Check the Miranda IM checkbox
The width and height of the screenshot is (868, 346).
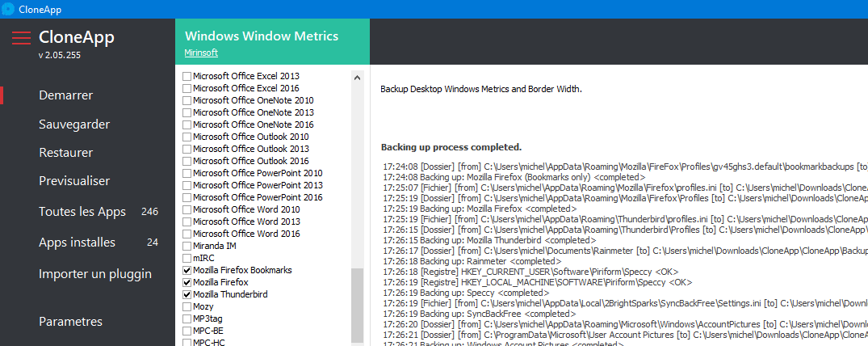pyautogui.click(x=187, y=247)
